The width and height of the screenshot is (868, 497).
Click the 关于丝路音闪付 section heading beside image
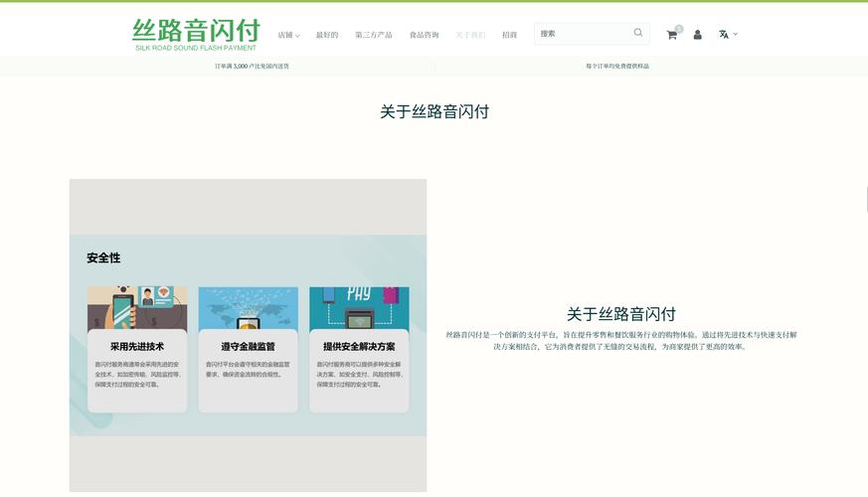pos(621,314)
